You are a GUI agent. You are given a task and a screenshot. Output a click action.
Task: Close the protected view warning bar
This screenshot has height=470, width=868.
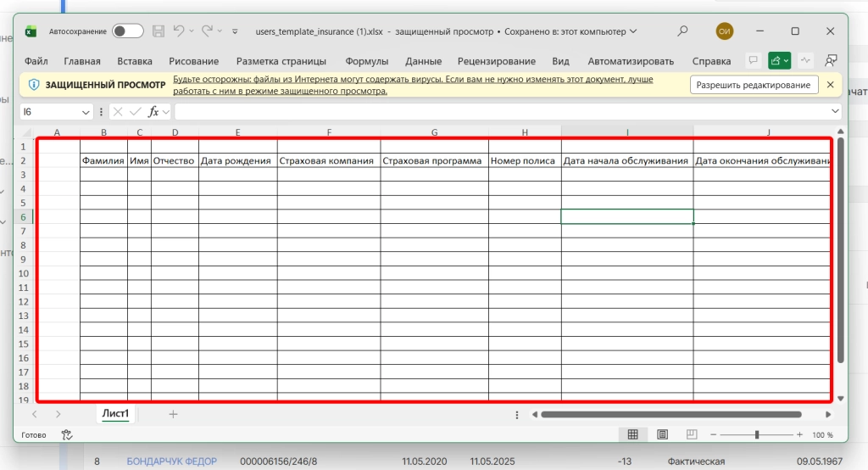pos(830,85)
